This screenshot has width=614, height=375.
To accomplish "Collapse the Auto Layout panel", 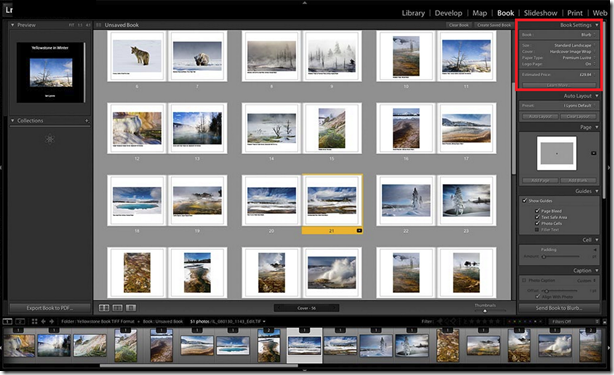I will click(x=597, y=96).
